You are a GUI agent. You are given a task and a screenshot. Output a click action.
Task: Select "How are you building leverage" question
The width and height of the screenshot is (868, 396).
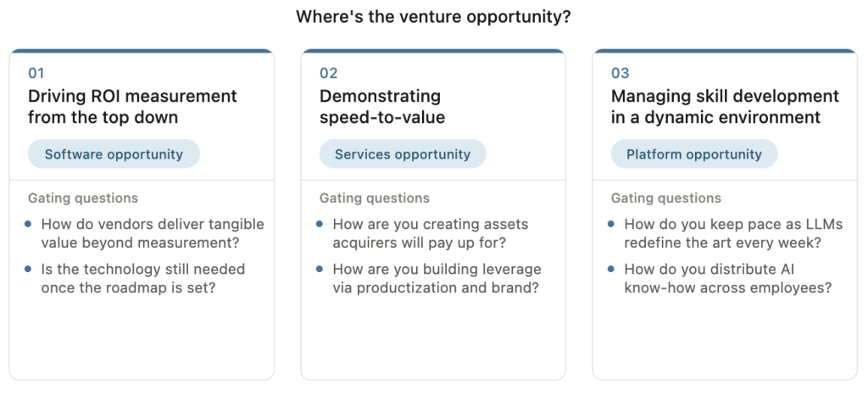tap(437, 278)
